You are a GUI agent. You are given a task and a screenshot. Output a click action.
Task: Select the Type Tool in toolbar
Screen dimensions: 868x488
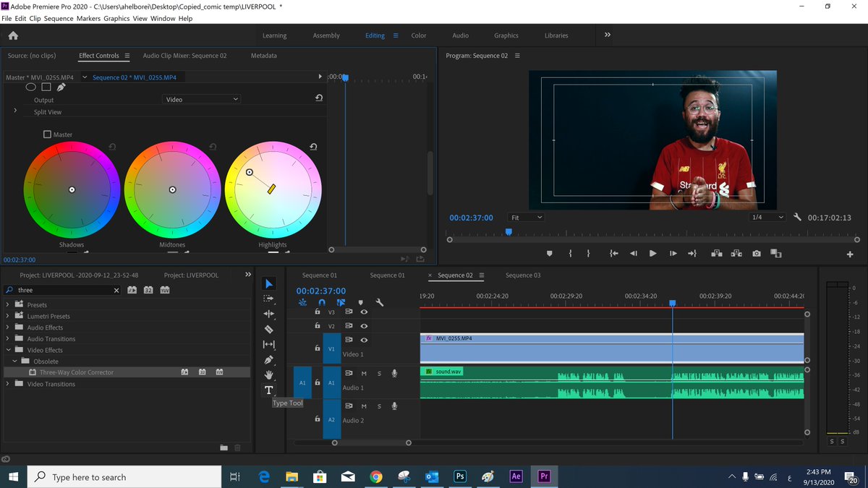coord(269,390)
